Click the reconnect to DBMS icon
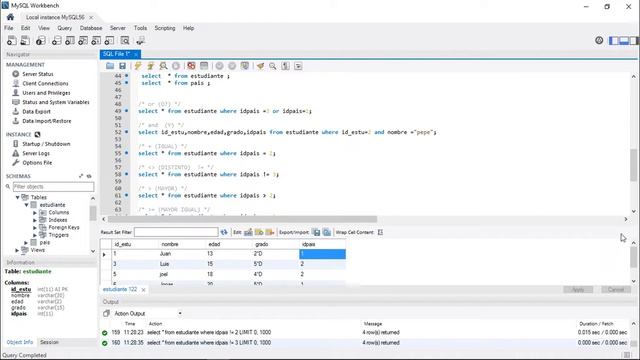Screen dimensions: 640x360 [140, 40]
